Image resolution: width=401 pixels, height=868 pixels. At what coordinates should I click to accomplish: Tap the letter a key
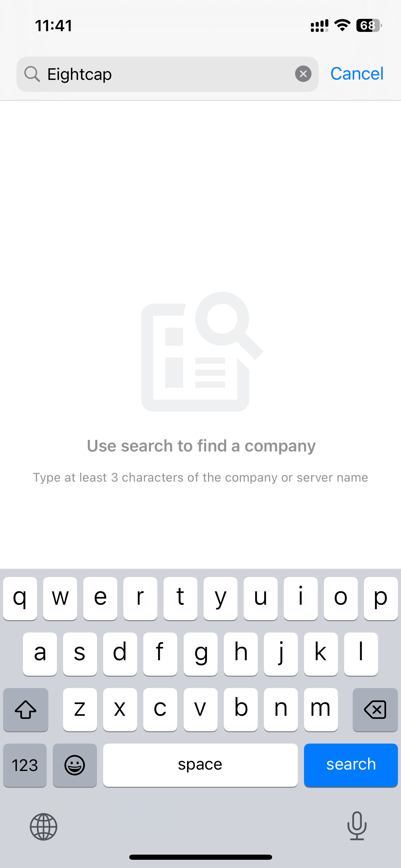pyautogui.click(x=40, y=654)
